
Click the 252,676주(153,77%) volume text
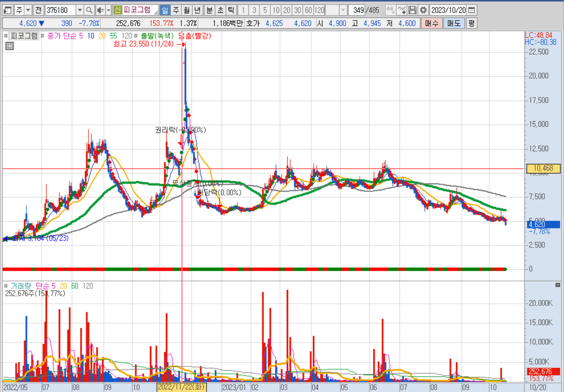[x=35, y=294]
